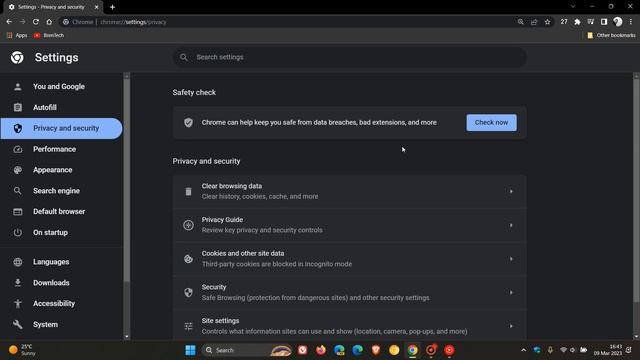
Task: Show hidden system tray icons
Action: 523,350
